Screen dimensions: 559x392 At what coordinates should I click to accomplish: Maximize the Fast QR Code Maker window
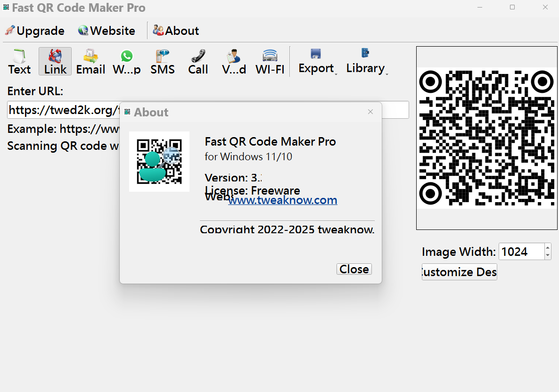[x=512, y=7]
